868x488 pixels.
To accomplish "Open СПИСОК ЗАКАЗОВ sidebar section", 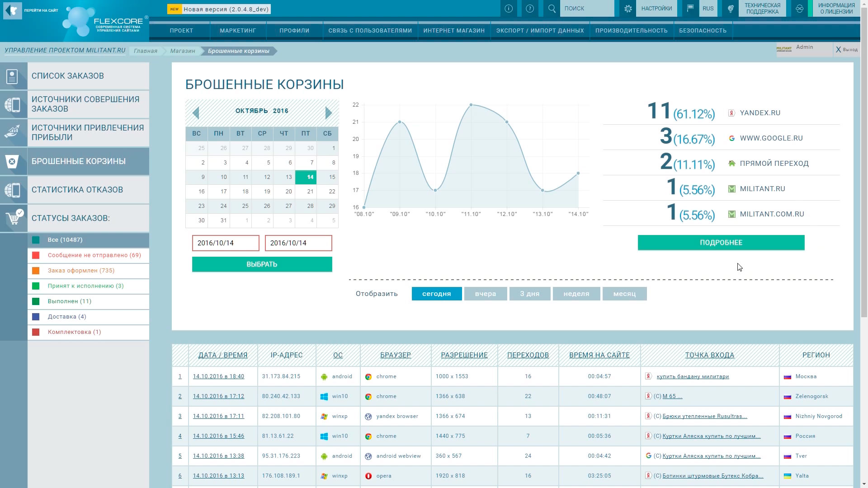I will pyautogui.click(x=75, y=76).
